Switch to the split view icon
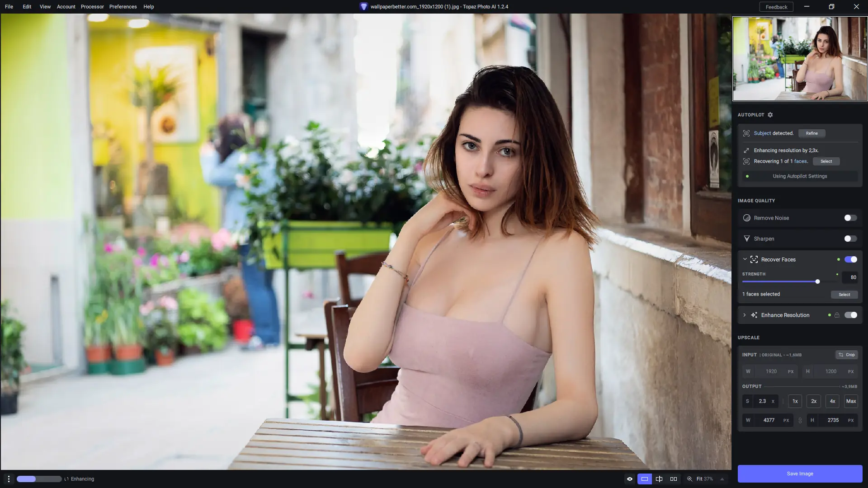 (x=659, y=479)
